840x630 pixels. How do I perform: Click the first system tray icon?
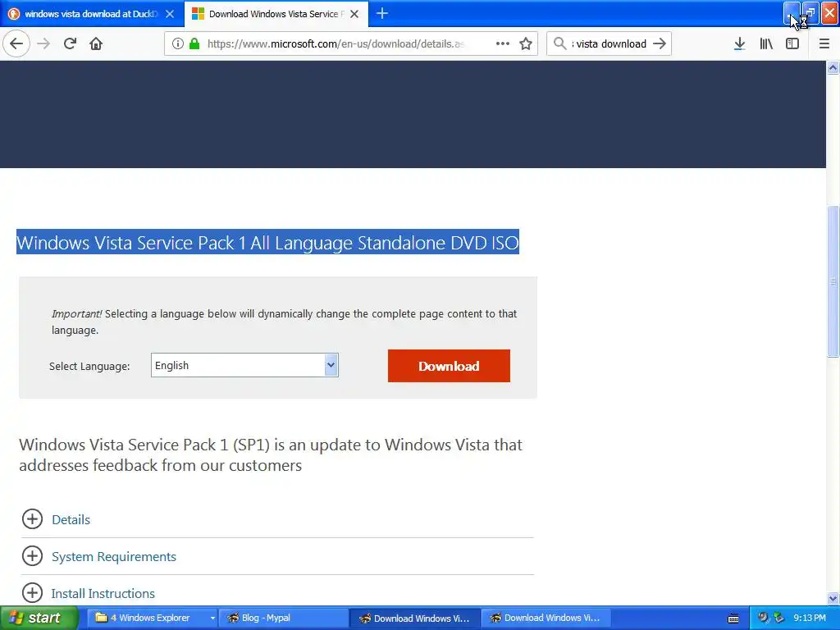coord(763,618)
